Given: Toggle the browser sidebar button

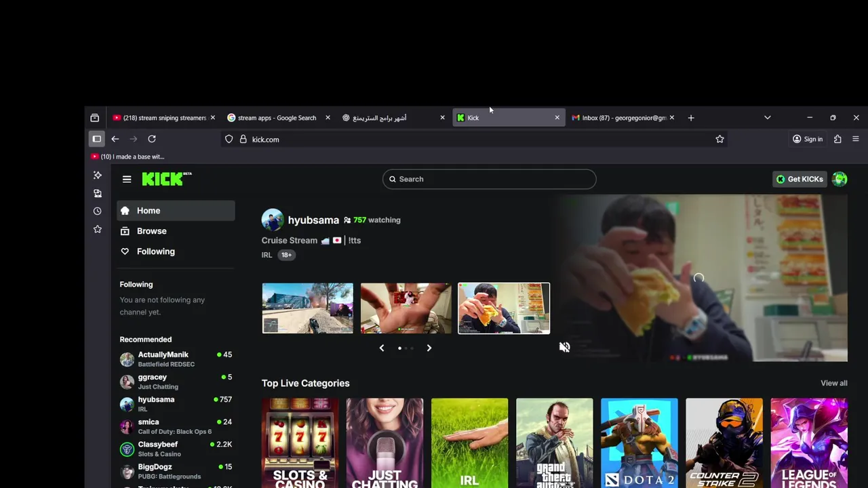Looking at the screenshot, I should click(97, 139).
